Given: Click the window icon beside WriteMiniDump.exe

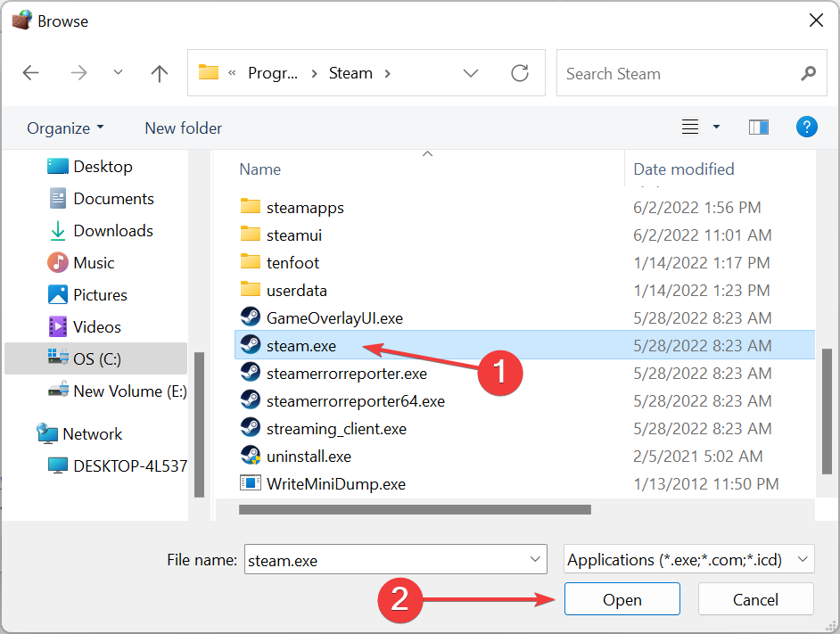Looking at the screenshot, I should click(251, 483).
